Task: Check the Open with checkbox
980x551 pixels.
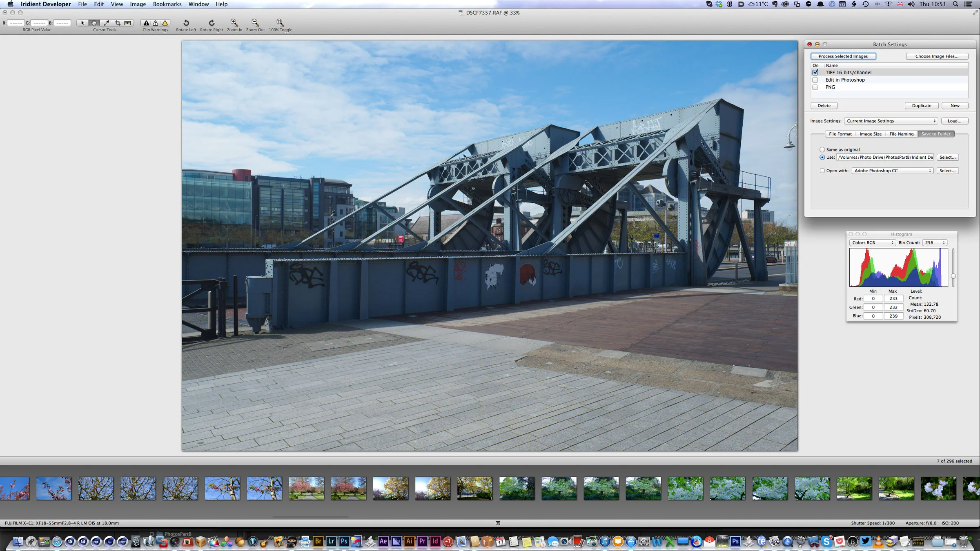Action: click(822, 171)
